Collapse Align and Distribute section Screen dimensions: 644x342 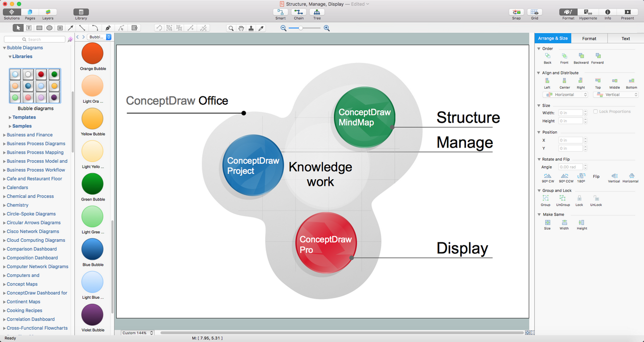coord(539,73)
